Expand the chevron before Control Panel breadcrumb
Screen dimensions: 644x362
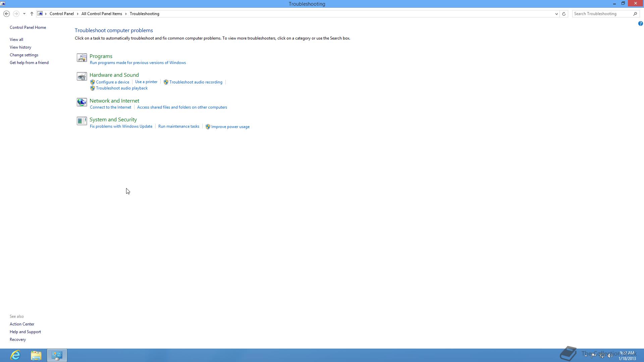click(x=46, y=14)
